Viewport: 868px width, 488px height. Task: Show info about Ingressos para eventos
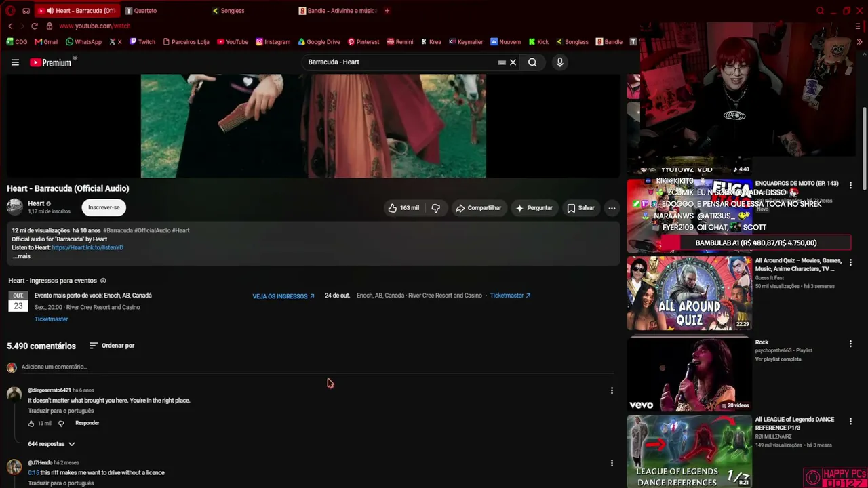tap(103, 281)
